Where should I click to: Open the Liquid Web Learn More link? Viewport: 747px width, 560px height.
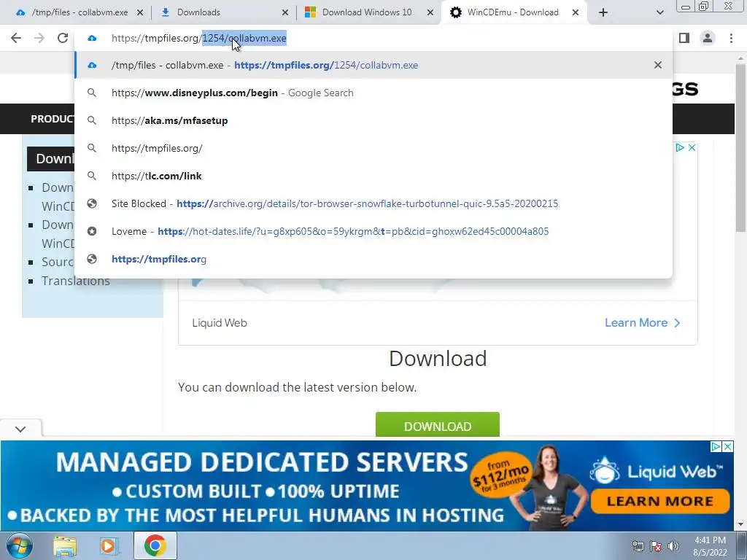click(x=642, y=323)
